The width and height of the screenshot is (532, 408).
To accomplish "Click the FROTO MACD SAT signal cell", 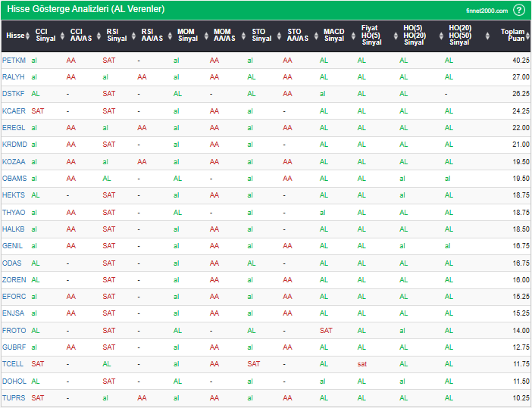I will [326, 331].
